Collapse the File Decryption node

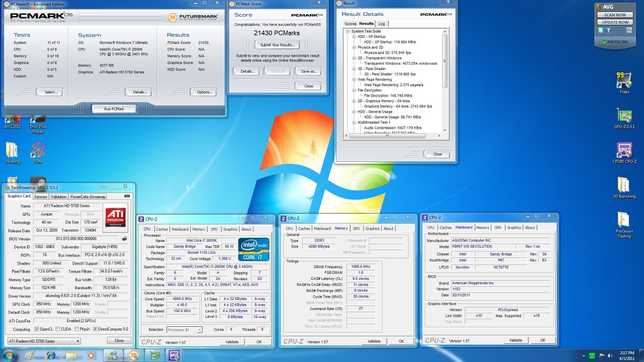click(x=354, y=90)
